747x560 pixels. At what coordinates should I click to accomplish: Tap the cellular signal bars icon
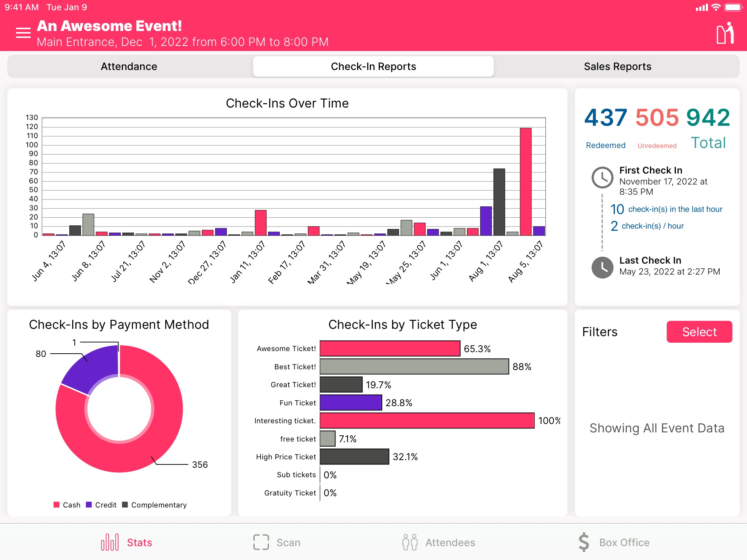click(x=702, y=7)
